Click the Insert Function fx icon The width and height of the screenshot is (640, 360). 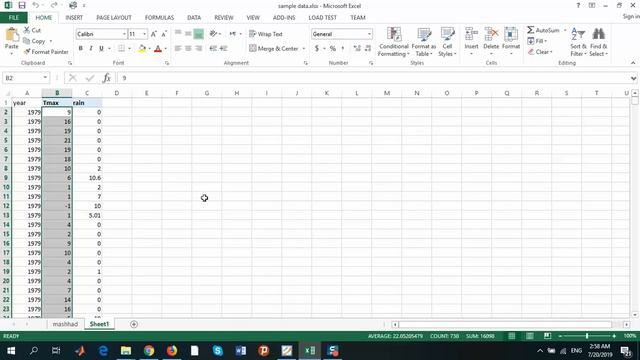[x=107, y=78]
